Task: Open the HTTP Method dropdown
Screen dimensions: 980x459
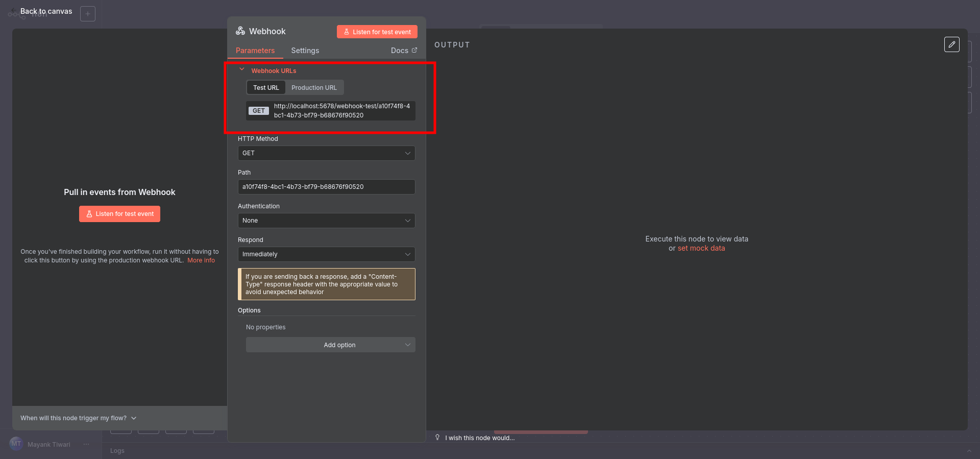Action: click(x=326, y=153)
